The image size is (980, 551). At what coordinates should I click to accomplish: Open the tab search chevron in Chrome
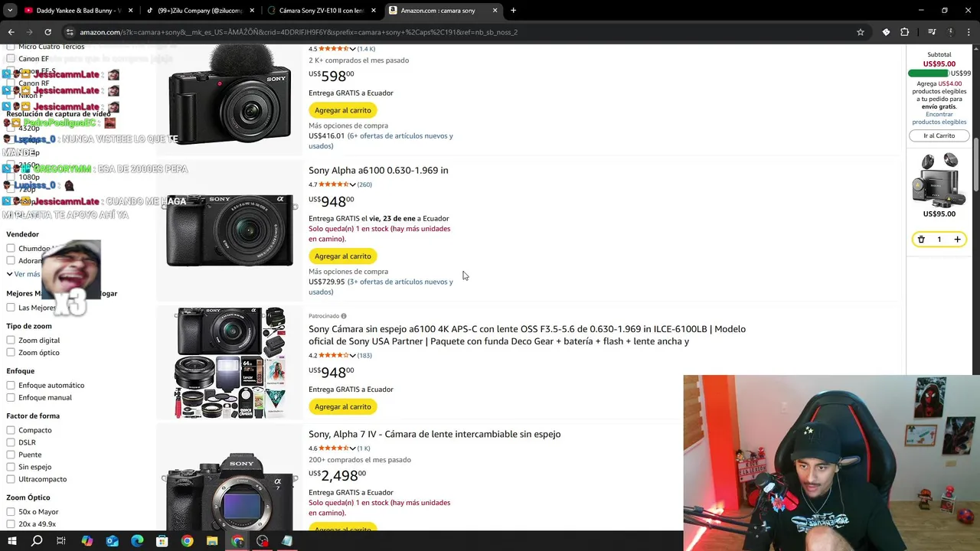click(x=10, y=11)
